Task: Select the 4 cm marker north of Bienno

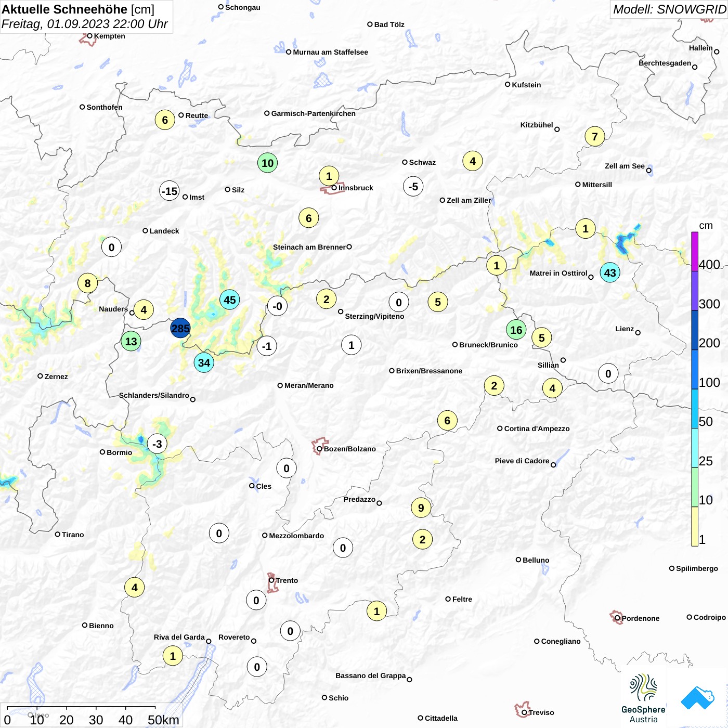Action: 134,588
